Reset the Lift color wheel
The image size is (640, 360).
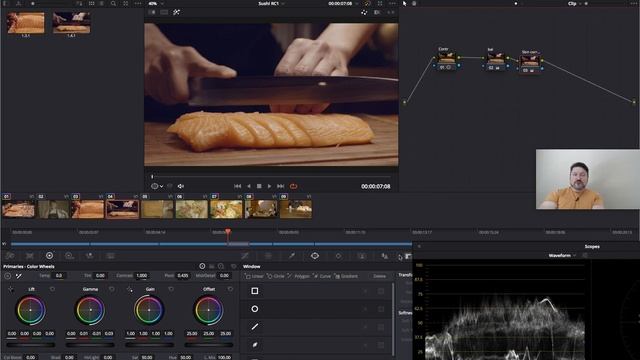pyautogui.click(x=52, y=289)
